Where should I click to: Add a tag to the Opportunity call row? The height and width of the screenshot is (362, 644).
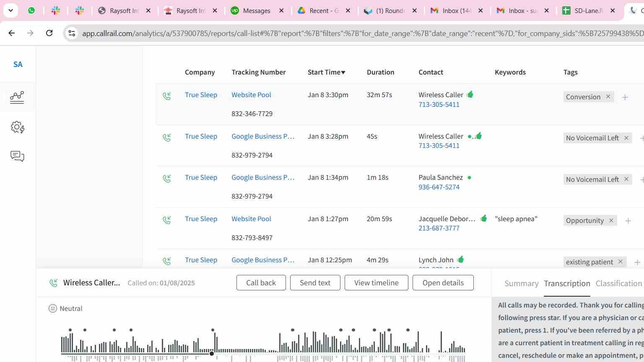(628, 221)
